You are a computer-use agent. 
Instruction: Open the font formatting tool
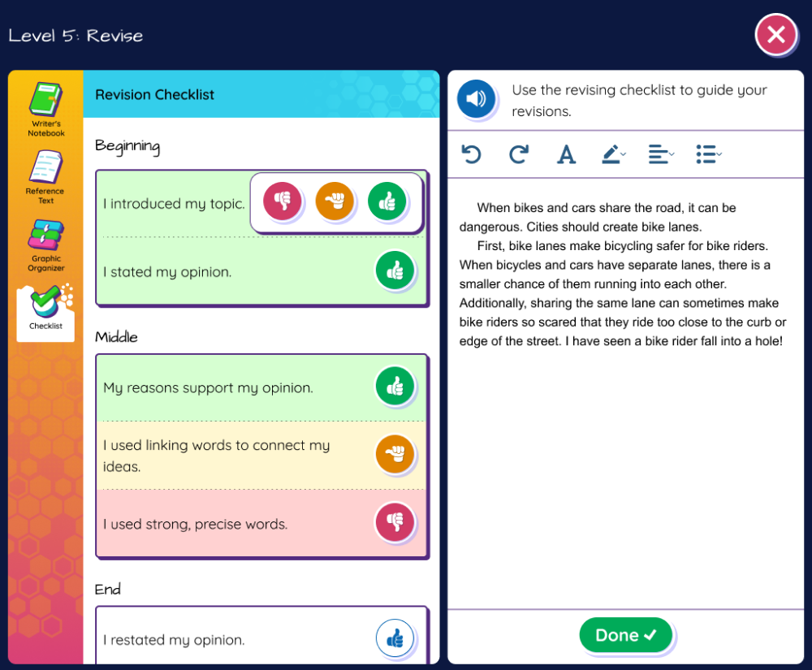tap(566, 154)
